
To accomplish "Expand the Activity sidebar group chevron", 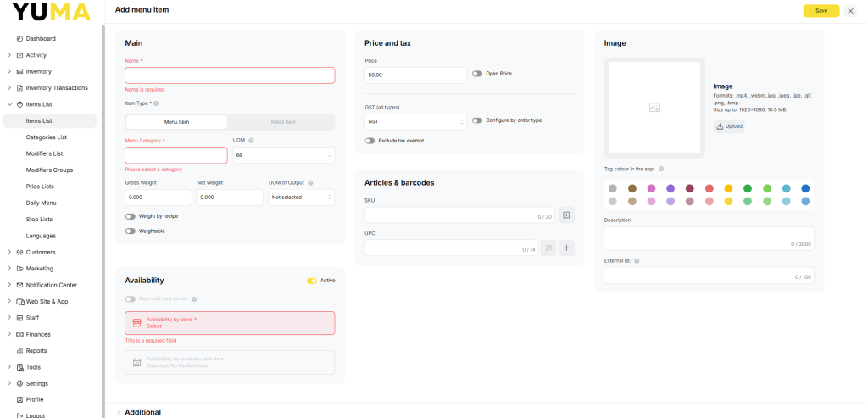I will (x=9, y=55).
